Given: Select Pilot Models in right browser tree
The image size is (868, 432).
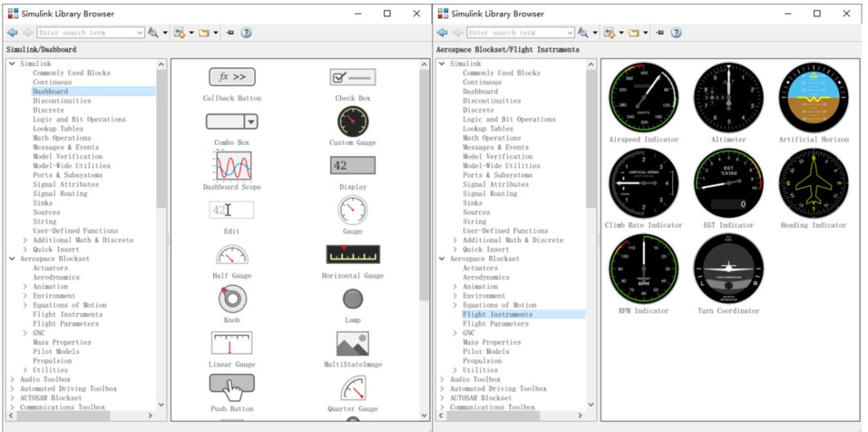Looking at the screenshot, I should coord(486,352).
